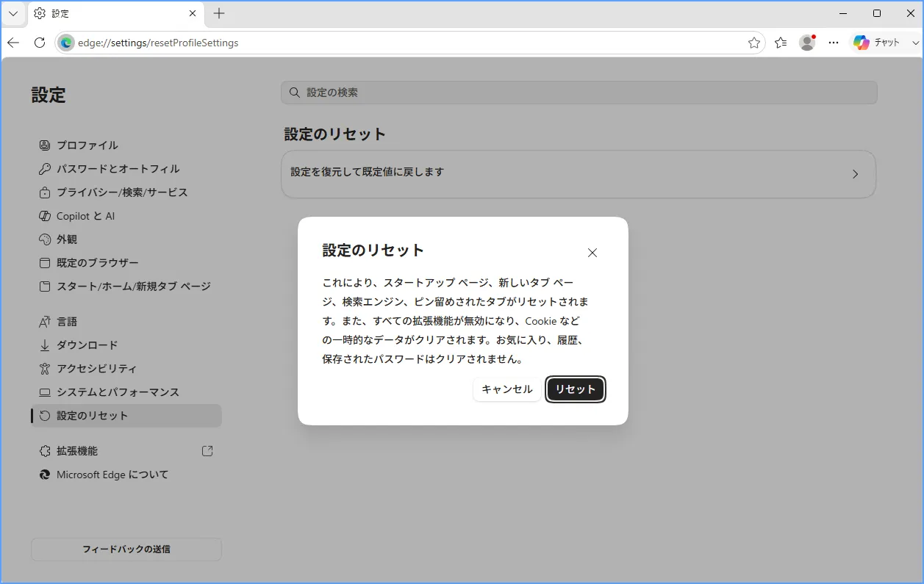Open 拡張機能 page from sidebar
This screenshot has width=924, height=584.
(126, 451)
